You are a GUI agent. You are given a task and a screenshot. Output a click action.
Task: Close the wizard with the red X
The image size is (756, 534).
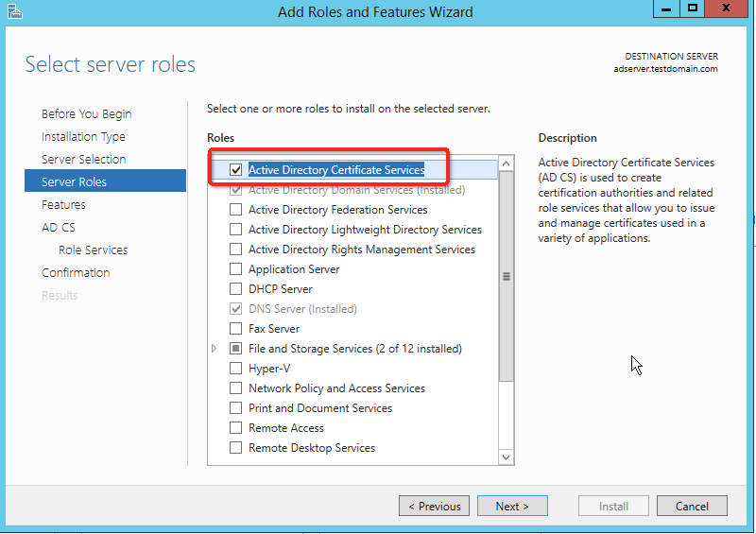(x=728, y=9)
